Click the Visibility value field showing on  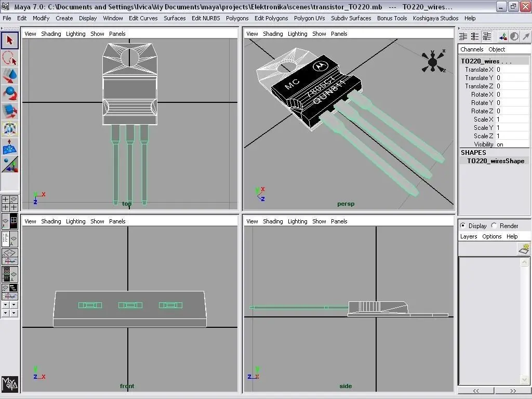[512, 144]
